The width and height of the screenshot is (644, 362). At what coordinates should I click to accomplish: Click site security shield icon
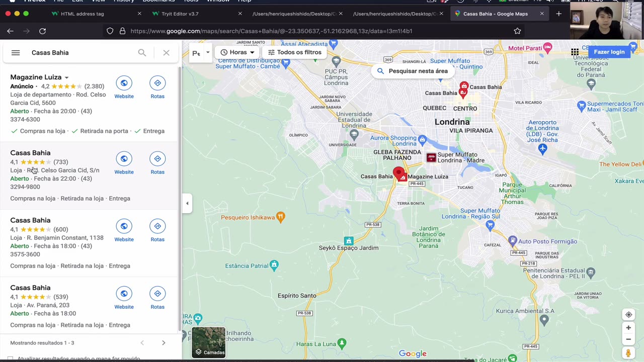[110, 31]
